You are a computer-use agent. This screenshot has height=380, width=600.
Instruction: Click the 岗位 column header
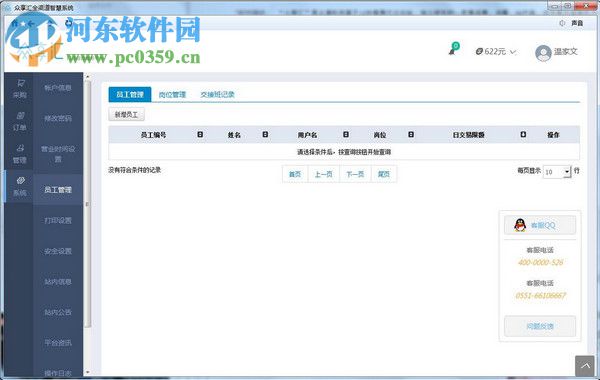coord(380,135)
